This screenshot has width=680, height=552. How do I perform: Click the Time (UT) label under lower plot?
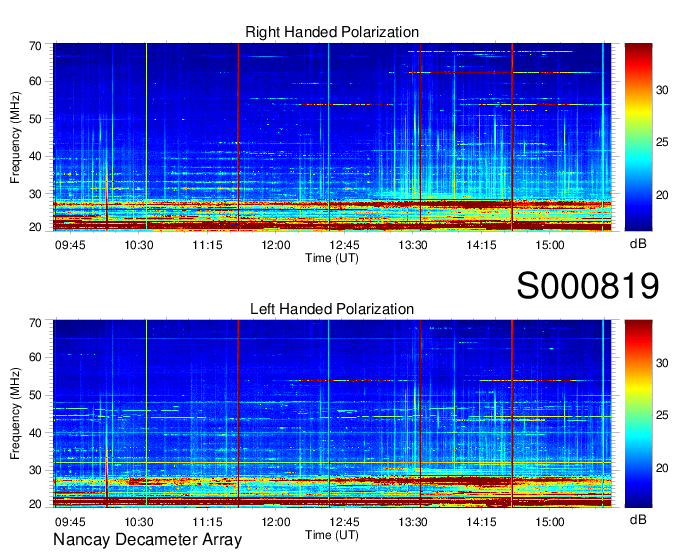tap(332, 535)
